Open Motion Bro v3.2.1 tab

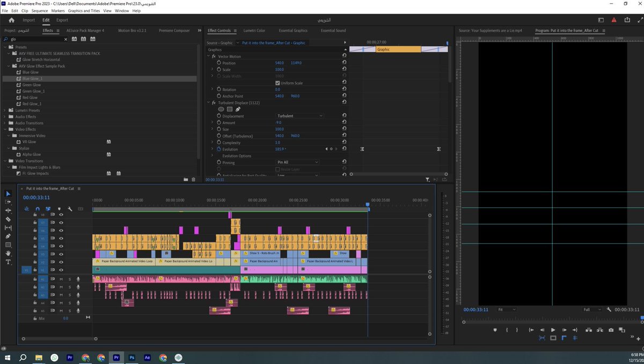(132, 31)
